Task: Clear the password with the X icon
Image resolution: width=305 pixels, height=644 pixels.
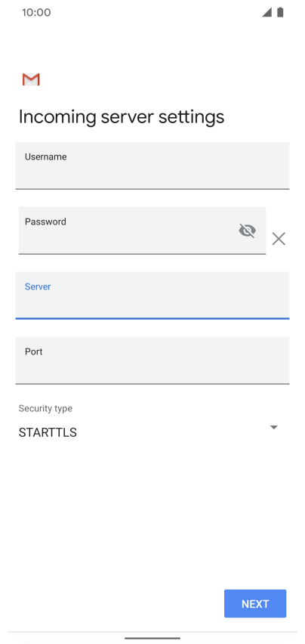Action: click(x=279, y=239)
